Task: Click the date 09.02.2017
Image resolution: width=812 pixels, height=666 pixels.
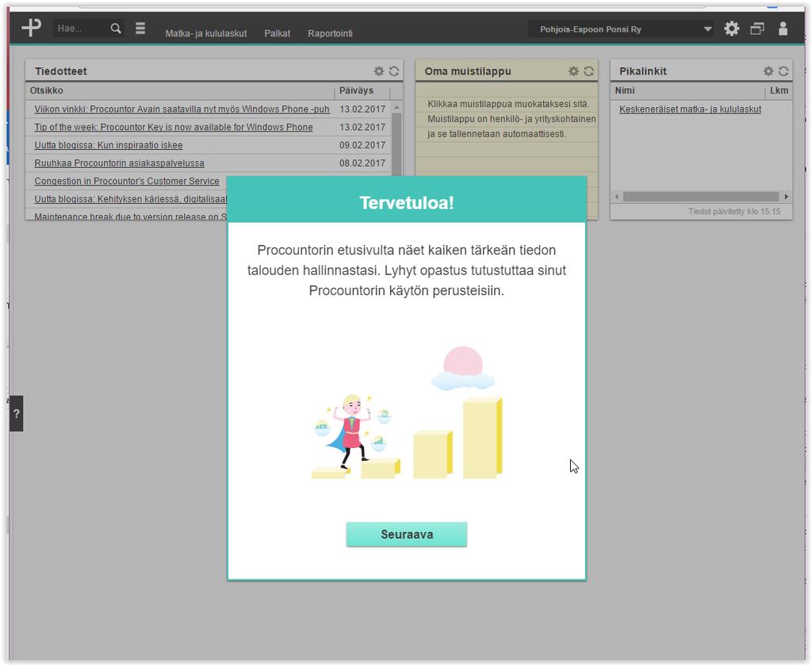Action: [362, 145]
